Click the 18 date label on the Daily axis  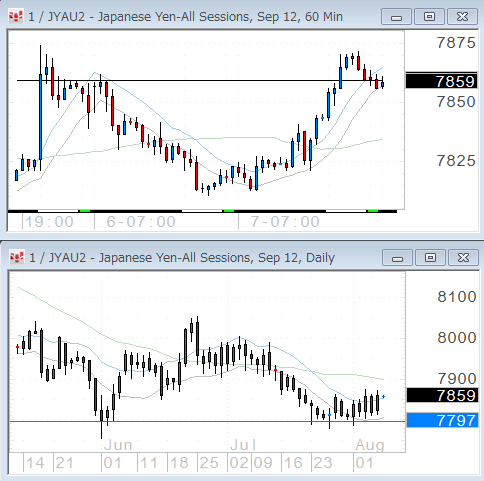[179, 463]
